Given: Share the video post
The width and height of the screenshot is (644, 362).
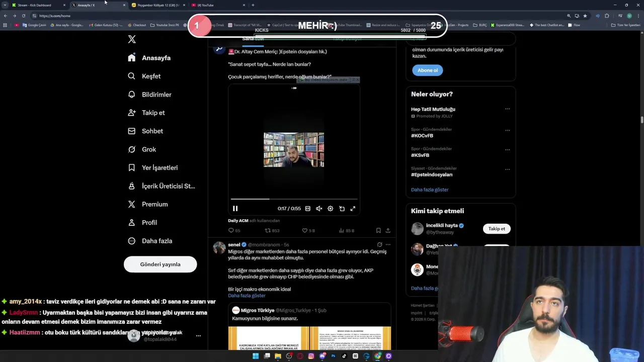Looking at the screenshot, I should pos(388,230).
